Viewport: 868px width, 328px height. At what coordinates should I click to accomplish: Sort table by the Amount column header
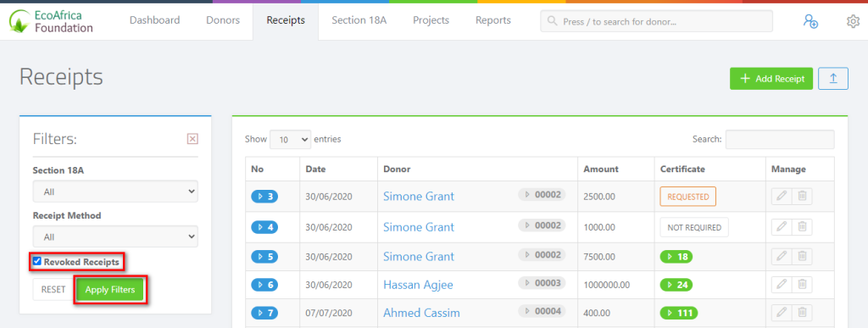(615, 170)
